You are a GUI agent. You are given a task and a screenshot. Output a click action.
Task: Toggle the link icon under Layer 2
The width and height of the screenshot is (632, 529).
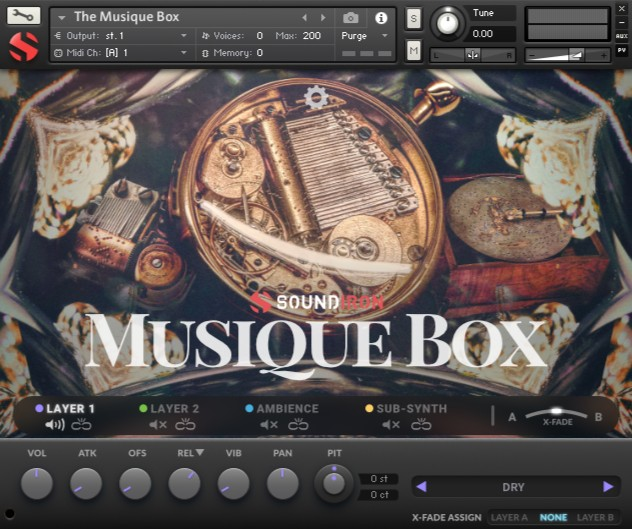point(185,425)
